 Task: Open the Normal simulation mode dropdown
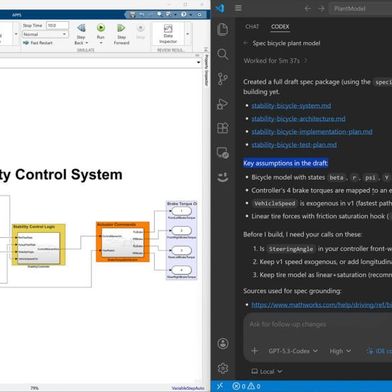pyautogui.click(x=45, y=34)
